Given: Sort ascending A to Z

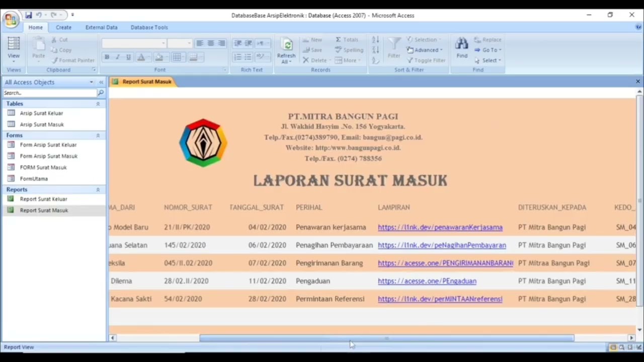Looking at the screenshot, I should pos(375,40).
